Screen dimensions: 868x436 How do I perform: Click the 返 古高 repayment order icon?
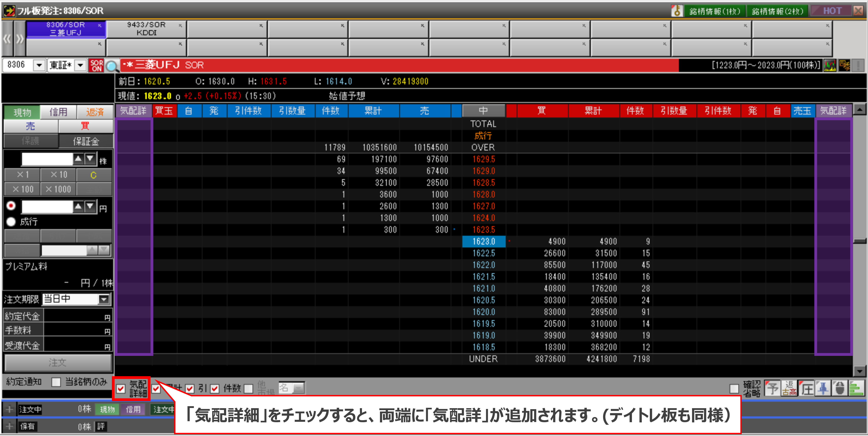coord(789,388)
